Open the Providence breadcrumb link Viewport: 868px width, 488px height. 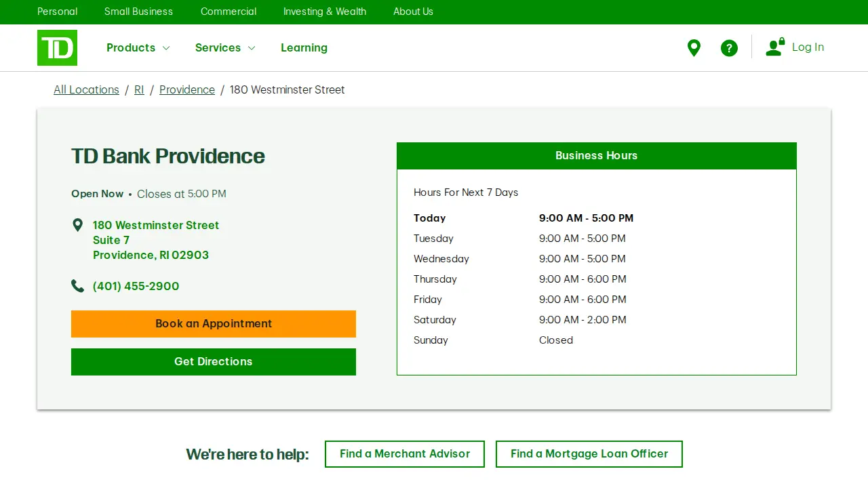pyautogui.click(x=187, y=89)
